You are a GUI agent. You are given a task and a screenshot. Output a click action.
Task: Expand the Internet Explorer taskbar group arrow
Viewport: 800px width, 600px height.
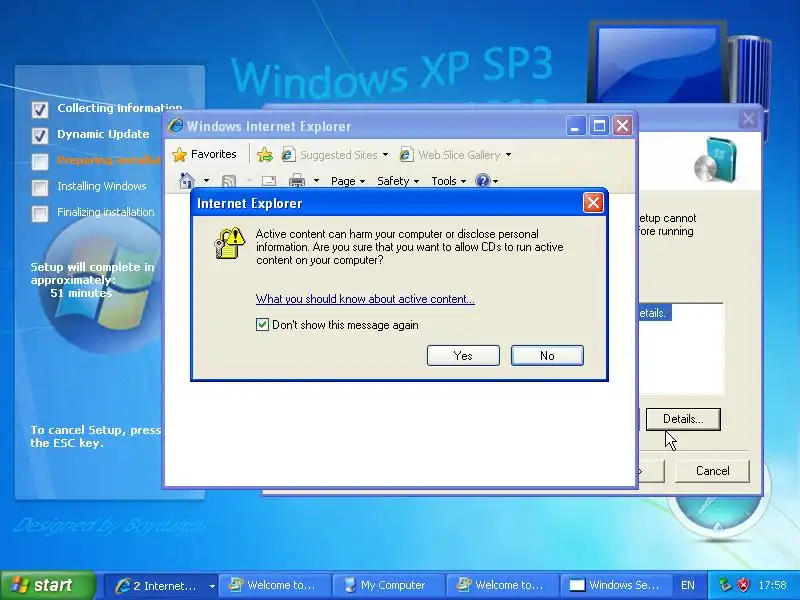click(x=212, y=586)
